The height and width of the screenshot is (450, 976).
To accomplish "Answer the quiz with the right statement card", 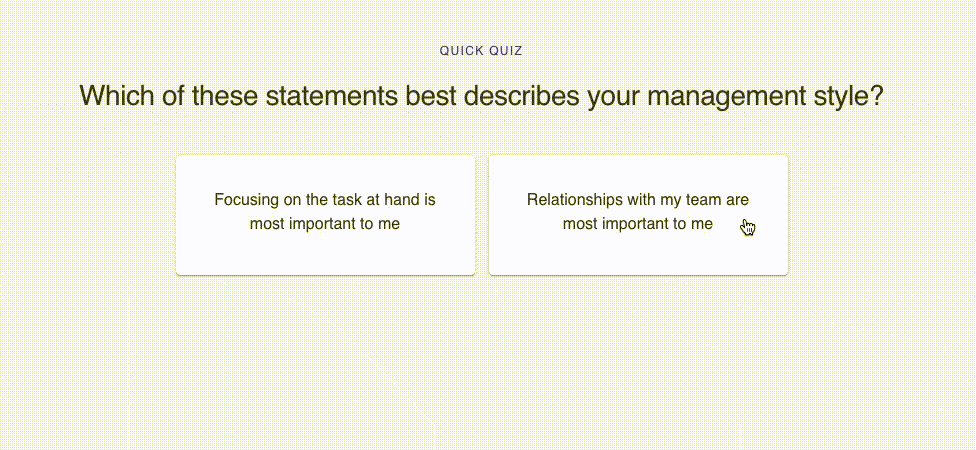I will (x=638, y=215).
